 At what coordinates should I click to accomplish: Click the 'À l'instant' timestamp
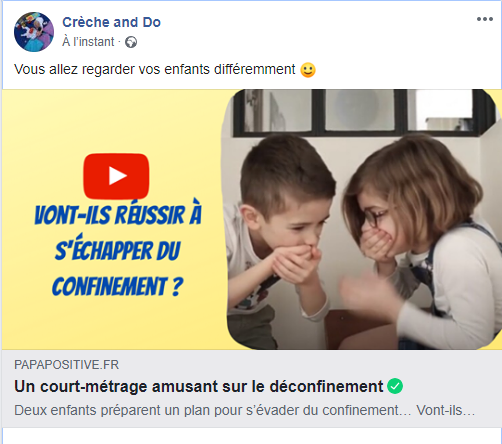pos(88,42)
